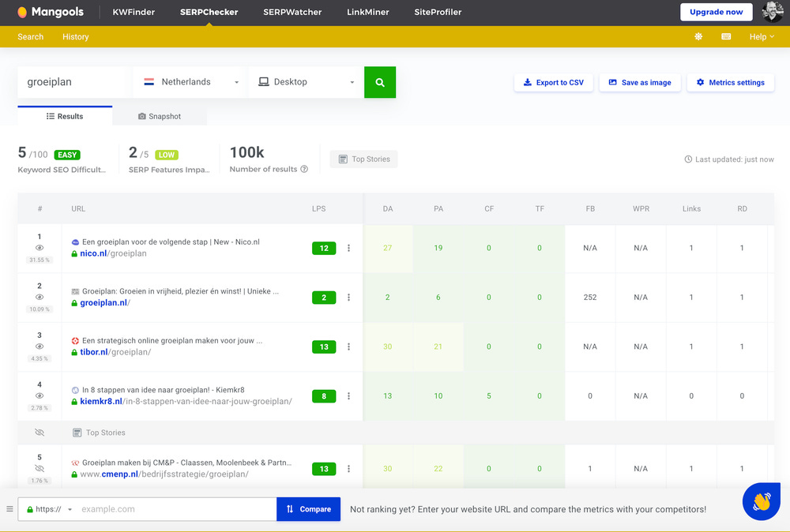This screenshot has height=532, width=790.
Task: Go to the SiteProfiler tool
Action: tap(438, 12)
